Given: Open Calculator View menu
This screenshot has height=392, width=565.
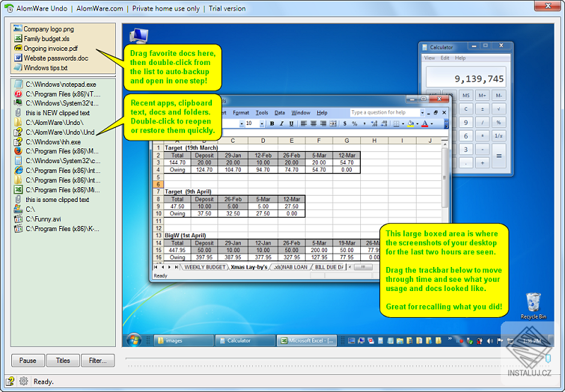Looking at the screenshot, I should pyautogui.click(x=429, y=58).
